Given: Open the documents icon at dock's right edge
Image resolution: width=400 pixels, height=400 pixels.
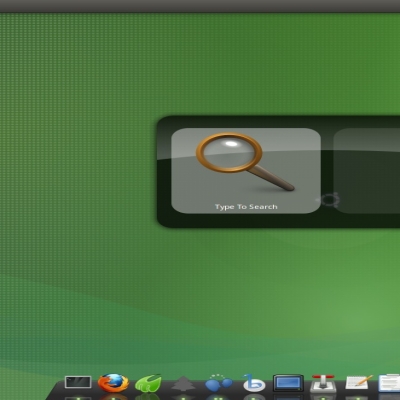Looking at the screenshot, I should [x=389, y=383].
